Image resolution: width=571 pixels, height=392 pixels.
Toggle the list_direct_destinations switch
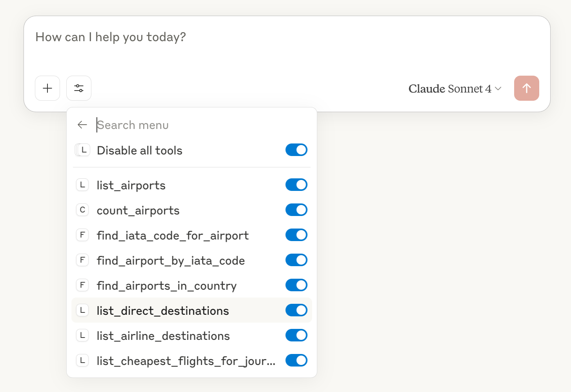click(x=296, y=310)
